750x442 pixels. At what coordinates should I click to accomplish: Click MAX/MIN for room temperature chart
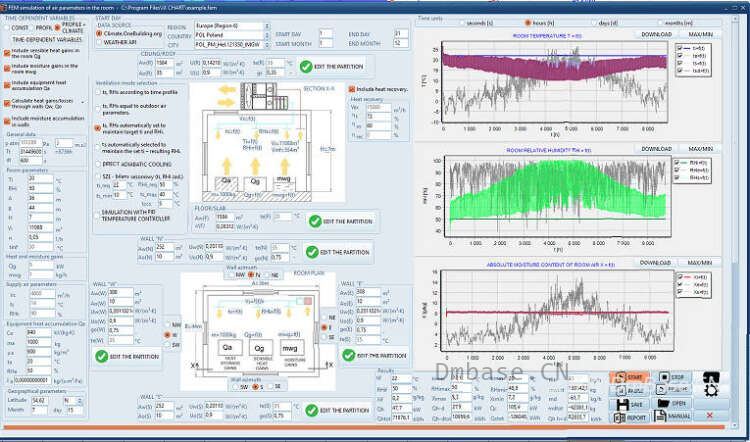700,34
